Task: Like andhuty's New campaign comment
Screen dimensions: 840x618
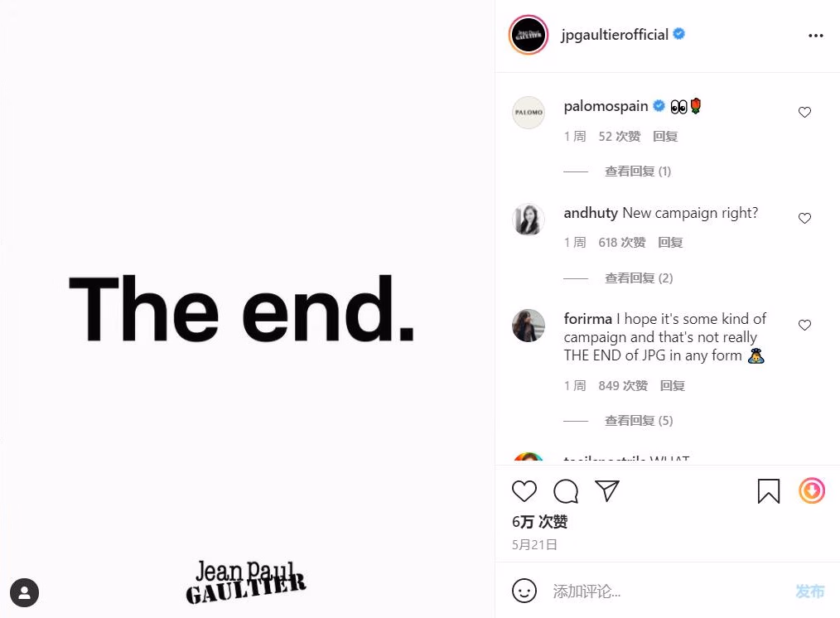Action: (x=804, y=218)
